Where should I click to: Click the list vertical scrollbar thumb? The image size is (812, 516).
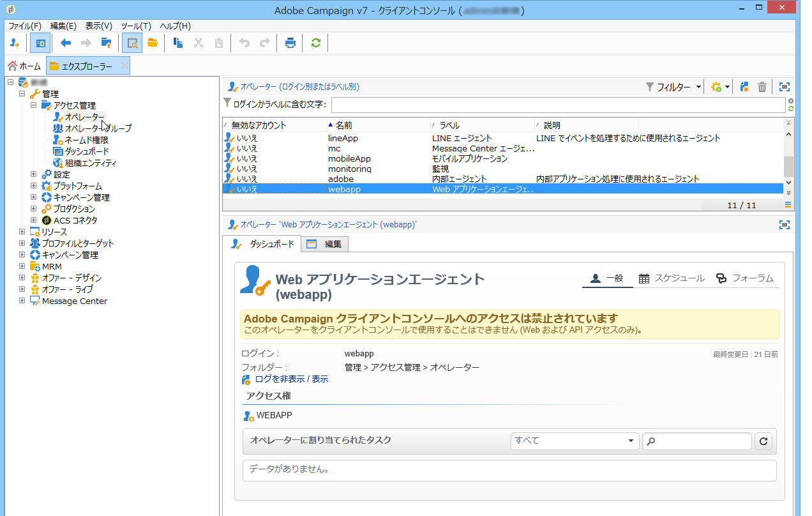point(788,167)
